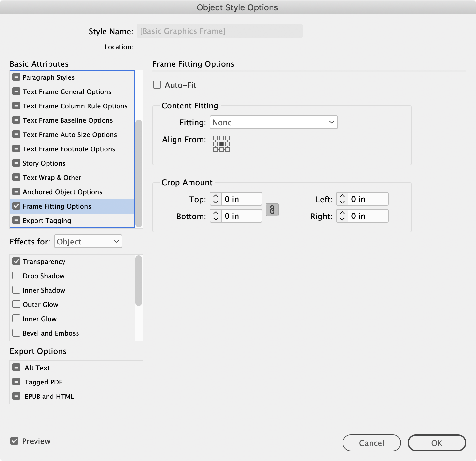Toggle the Export Tagging checkbox
The height and width of the screenshot is (461, 476).
pyautogui.click(x=16, y=220)
